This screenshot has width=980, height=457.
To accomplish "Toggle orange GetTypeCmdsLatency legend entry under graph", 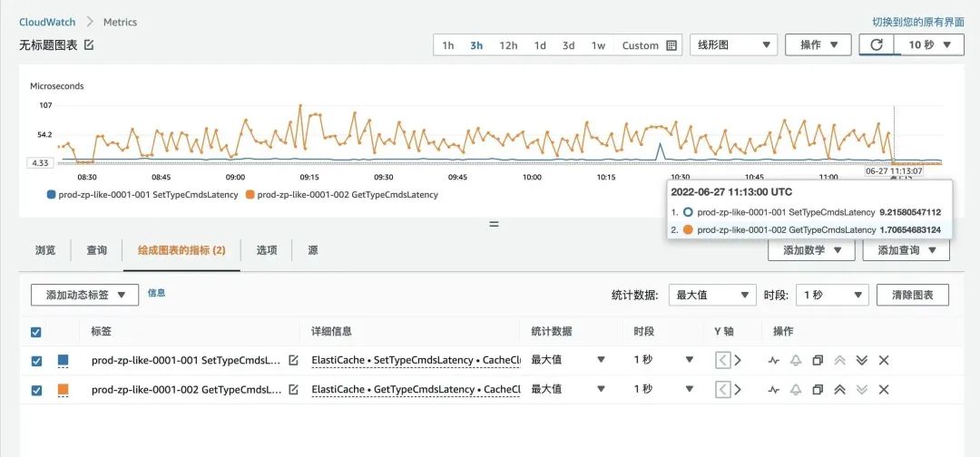I will tap(342, 195).
